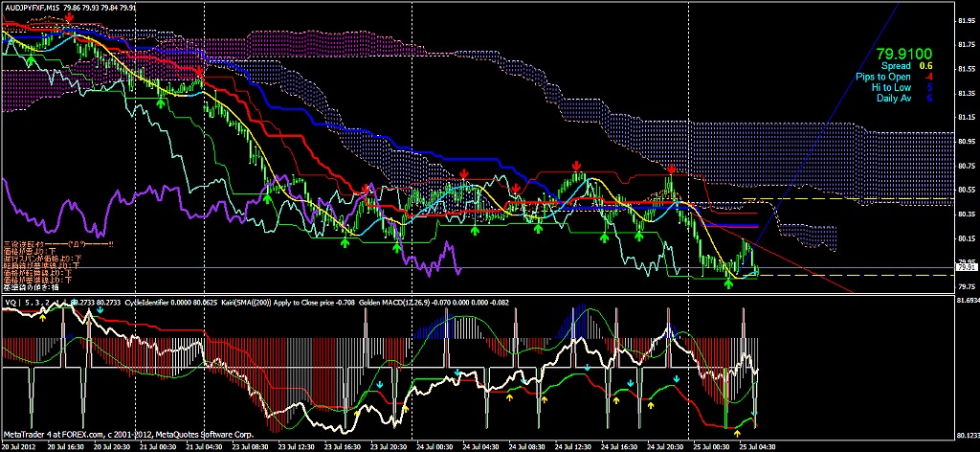Viewport: 980px width, 452px height.
Task: Click the VQ indicator label
Action: coord(10,303)
